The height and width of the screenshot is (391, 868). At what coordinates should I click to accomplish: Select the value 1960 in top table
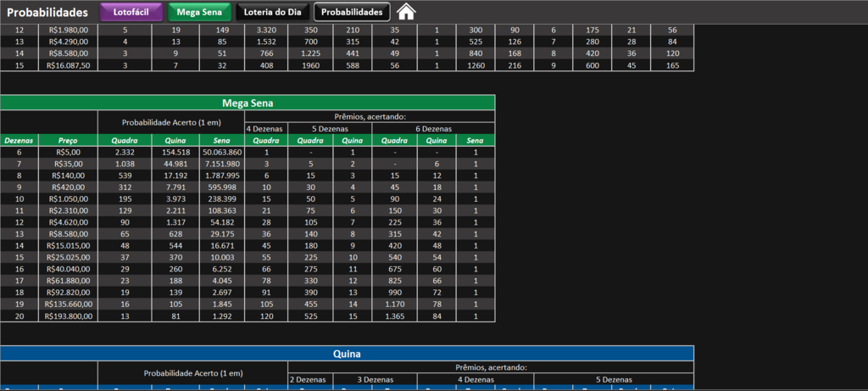coord(310,65)
